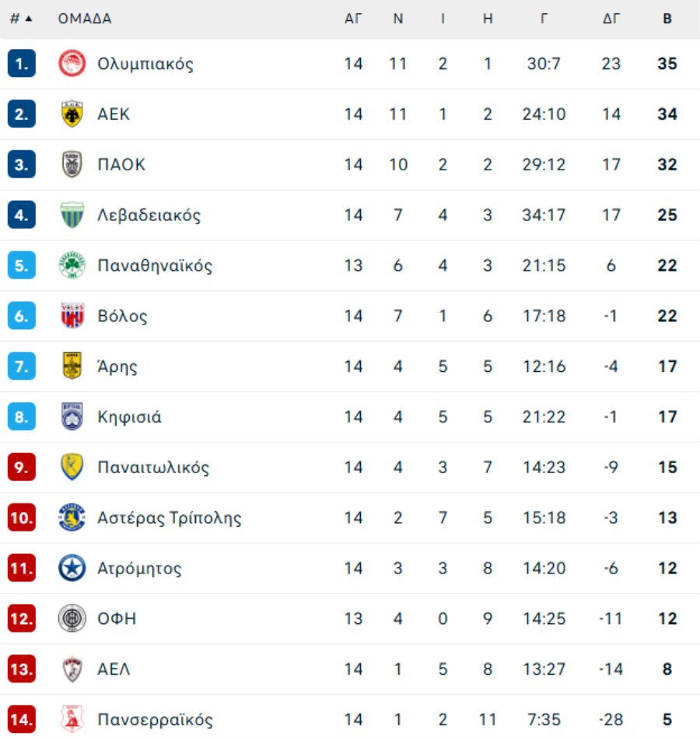Viewport: 700px width, 740px height.
Task: Sort standings by the B points column
Action: [x=667, y=19]
